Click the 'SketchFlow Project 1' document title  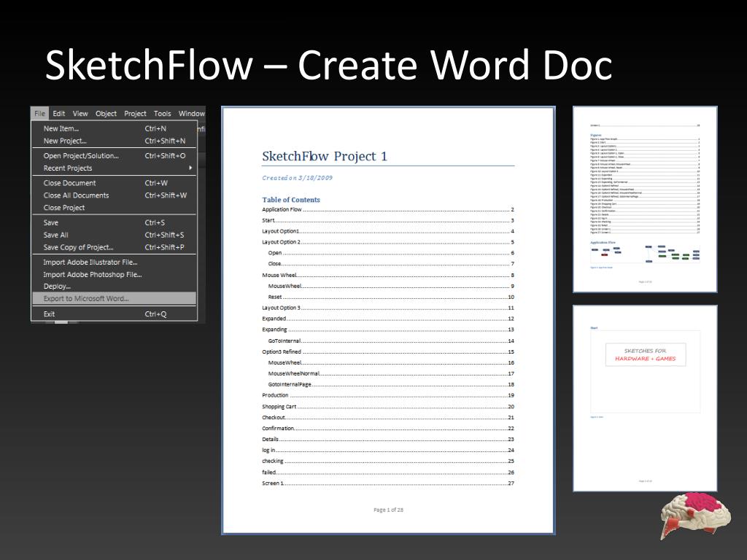[x=325, y=156]
